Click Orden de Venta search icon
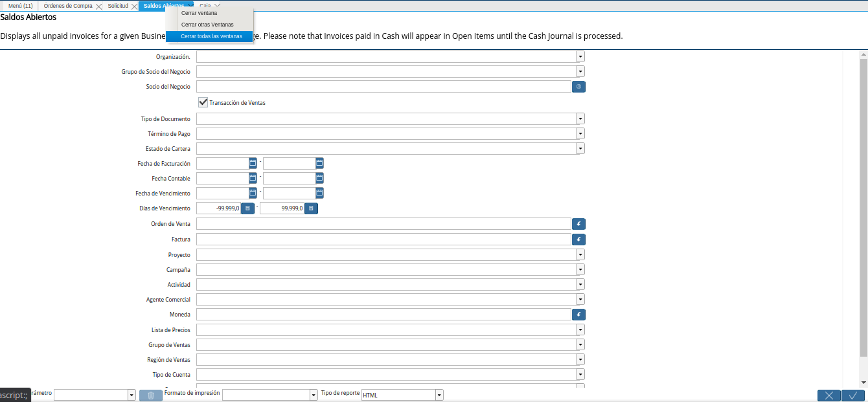Viewport: 868px width, 402px height. (x=578, y=224)
